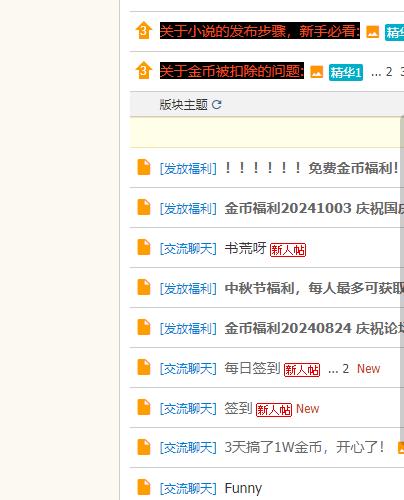The image size is (404, 500).
Task: Open thread ！！！！！！免费金币福利
Action: coord(311,168)
